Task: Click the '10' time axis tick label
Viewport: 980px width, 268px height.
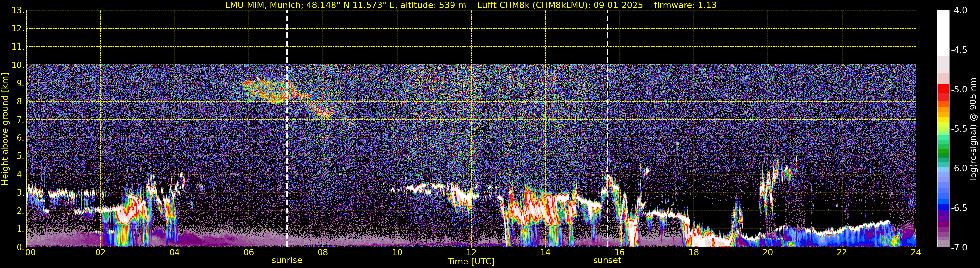Action: click(397, 252)
